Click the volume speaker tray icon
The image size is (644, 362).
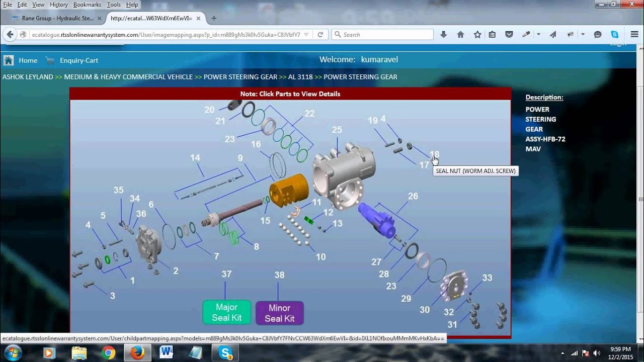(597, 353)
